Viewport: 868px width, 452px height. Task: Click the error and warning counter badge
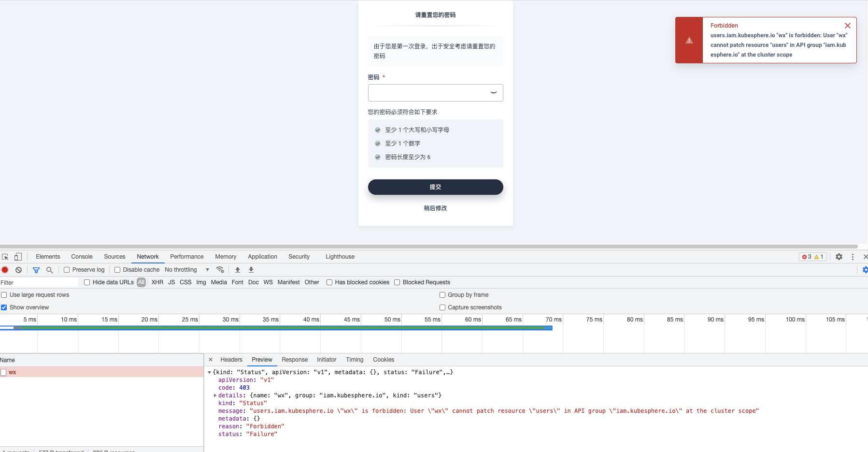(x=813, y=257)
